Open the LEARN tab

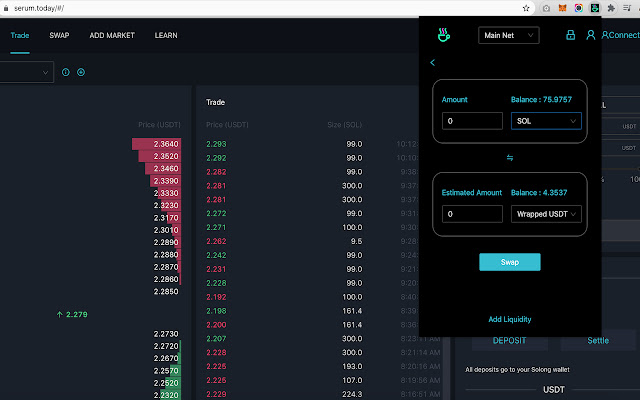coord(166,35)
